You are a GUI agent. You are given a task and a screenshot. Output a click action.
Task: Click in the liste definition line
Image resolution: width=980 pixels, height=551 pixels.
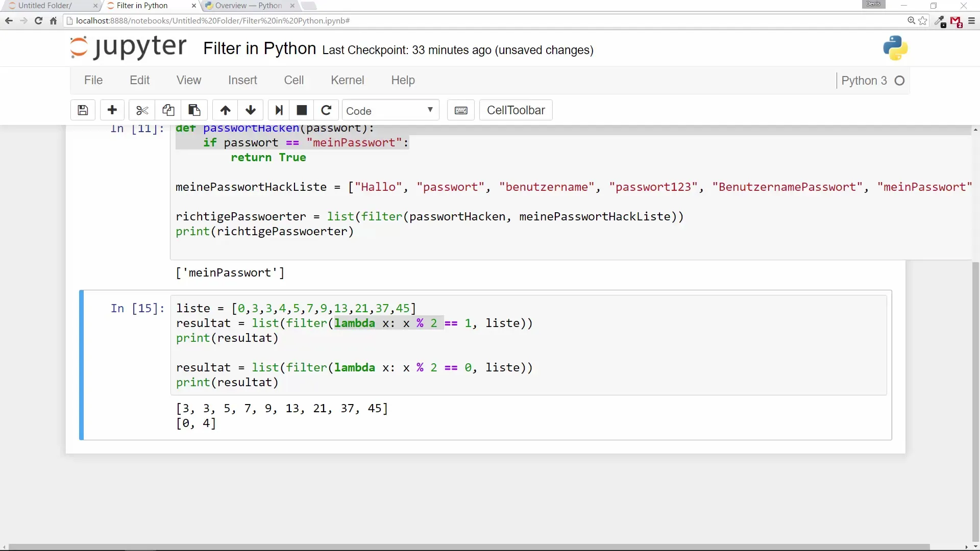point(296,309)
